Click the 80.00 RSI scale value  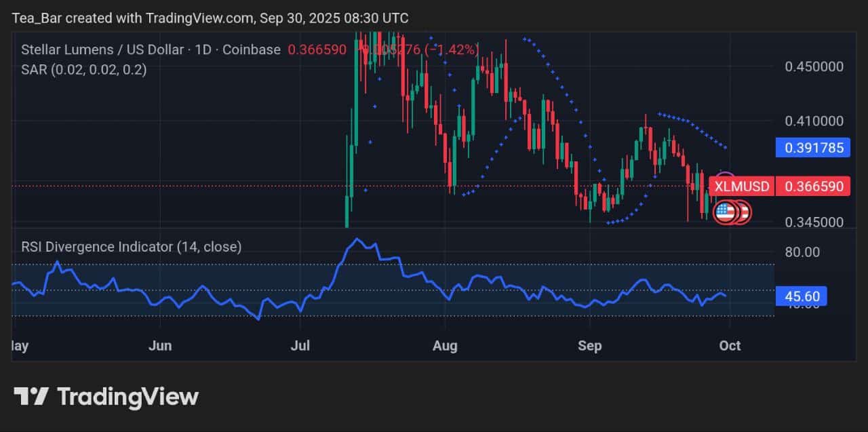pyautogui.click(x=802, y=252)
